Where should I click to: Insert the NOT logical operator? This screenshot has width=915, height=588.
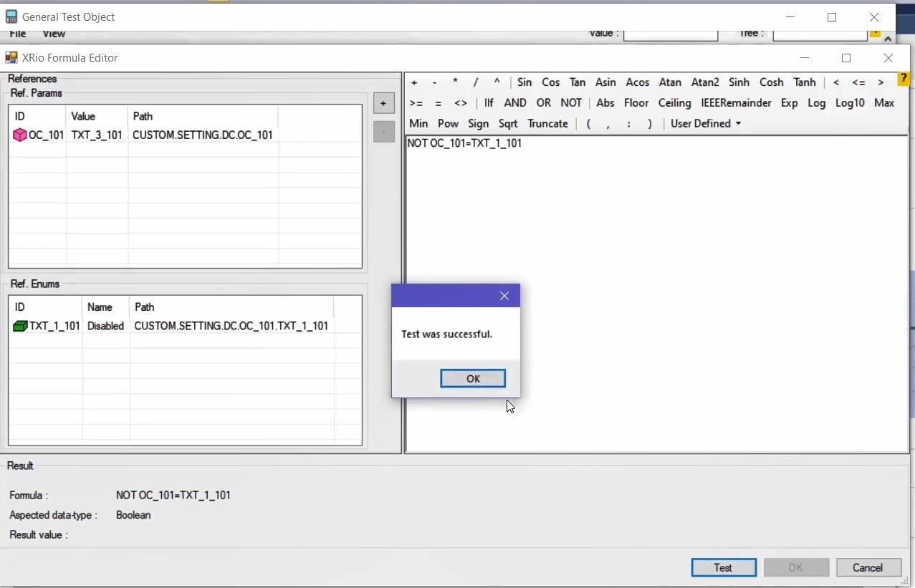pos(571,103)
